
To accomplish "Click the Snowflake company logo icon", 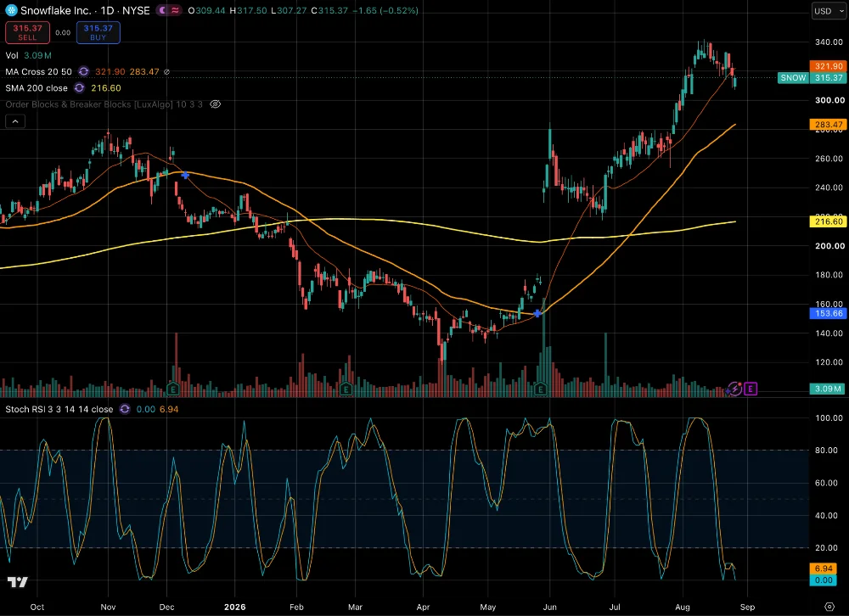I will click(11, 10).
